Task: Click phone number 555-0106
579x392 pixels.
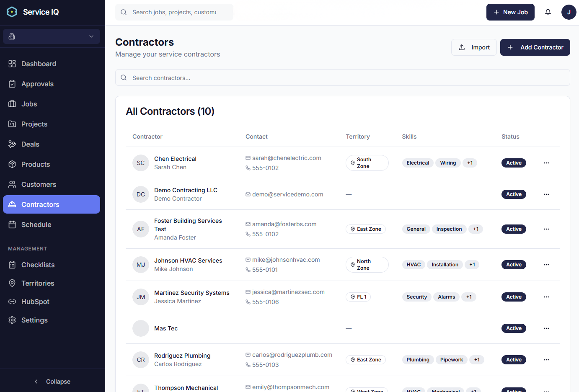Action: click(265, 302)
